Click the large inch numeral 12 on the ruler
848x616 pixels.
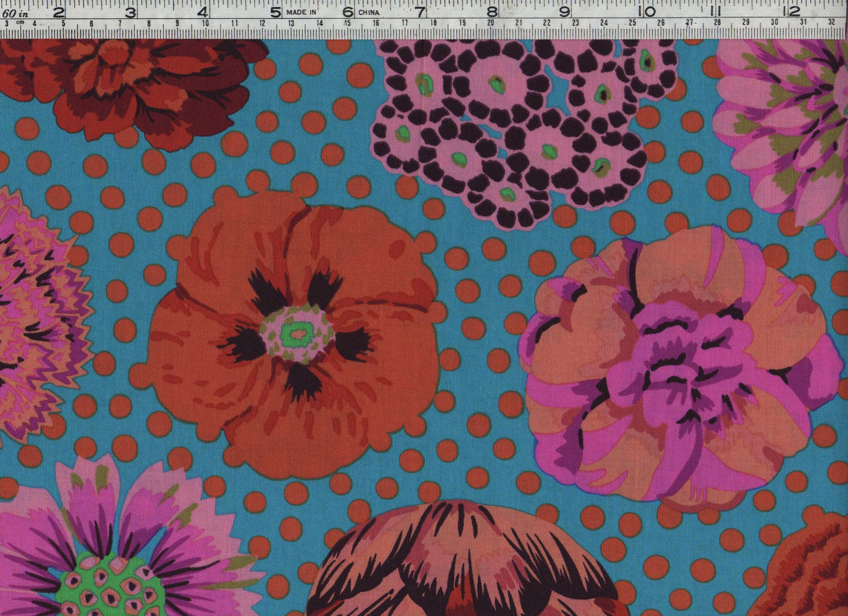coord(792,11)
